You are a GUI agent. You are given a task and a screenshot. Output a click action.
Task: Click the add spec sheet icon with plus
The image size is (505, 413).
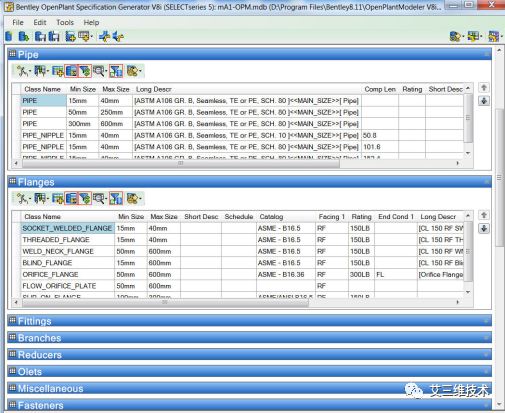pos(70,36)
